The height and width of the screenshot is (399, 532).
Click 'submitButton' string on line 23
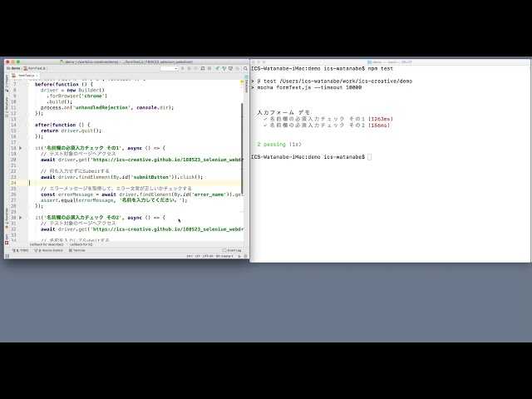150,177
